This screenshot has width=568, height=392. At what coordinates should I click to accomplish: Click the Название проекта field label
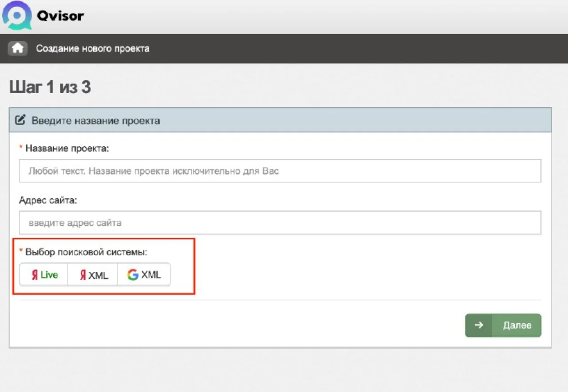(x=67, y=149)
